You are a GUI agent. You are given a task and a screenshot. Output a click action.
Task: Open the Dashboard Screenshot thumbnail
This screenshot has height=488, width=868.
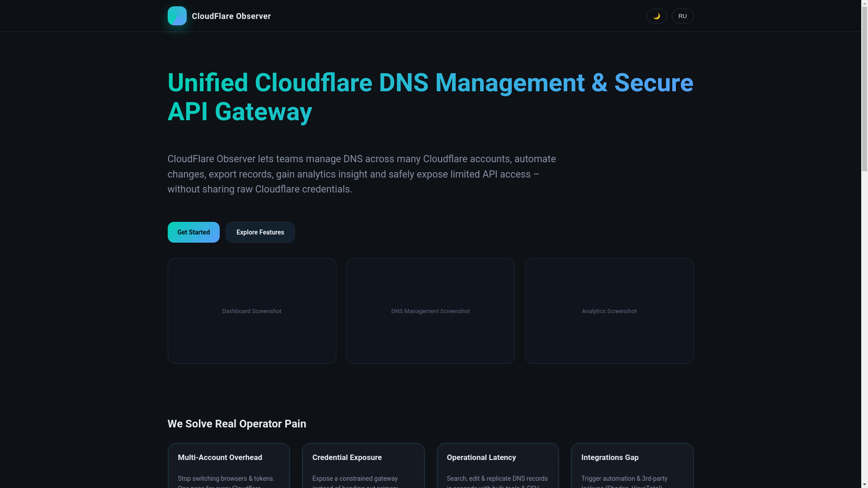tap(252, 311)
